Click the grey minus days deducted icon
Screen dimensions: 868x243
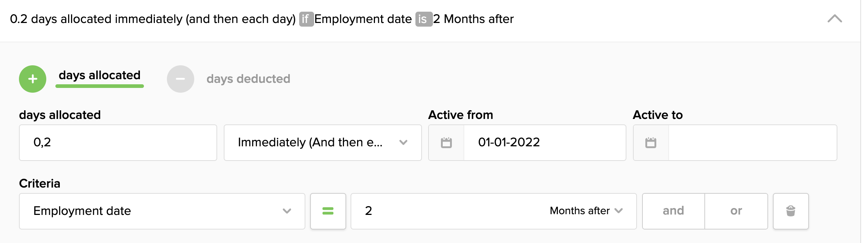[180, 79]
